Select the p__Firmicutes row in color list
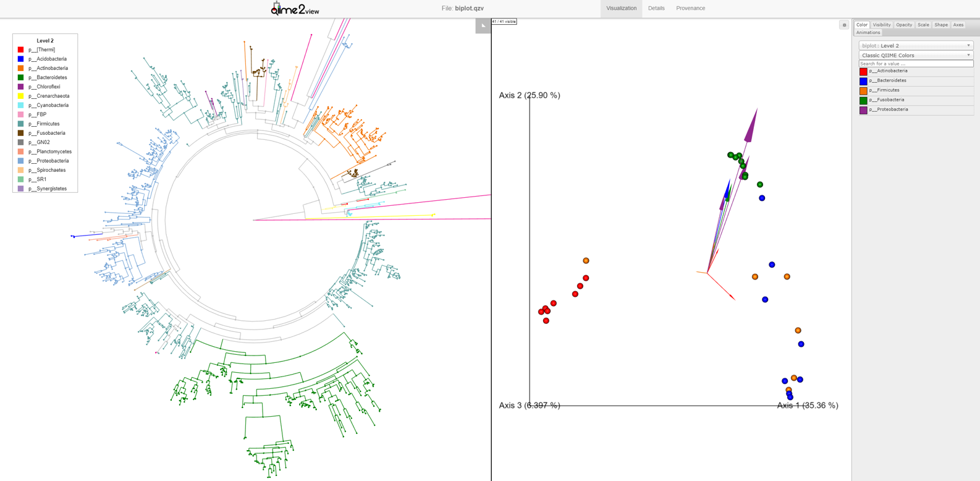This screenshot has height=481, width=980. pos(916,91)
